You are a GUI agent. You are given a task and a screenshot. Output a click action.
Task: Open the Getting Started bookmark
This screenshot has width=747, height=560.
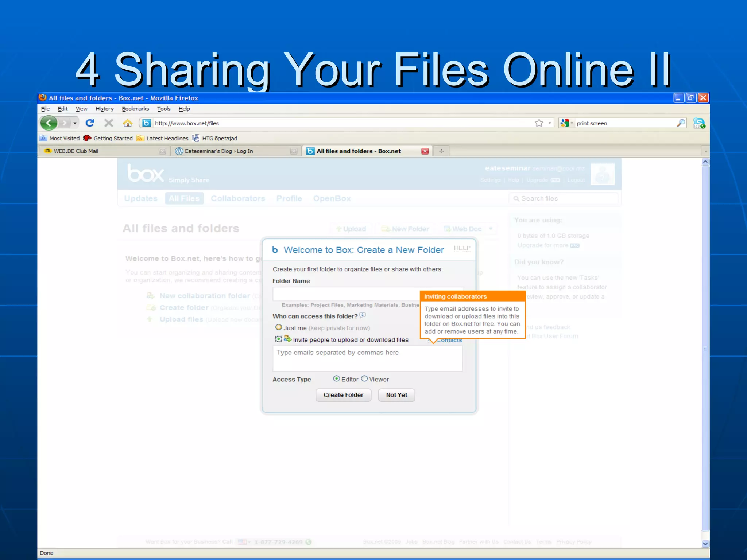[108, 139]
